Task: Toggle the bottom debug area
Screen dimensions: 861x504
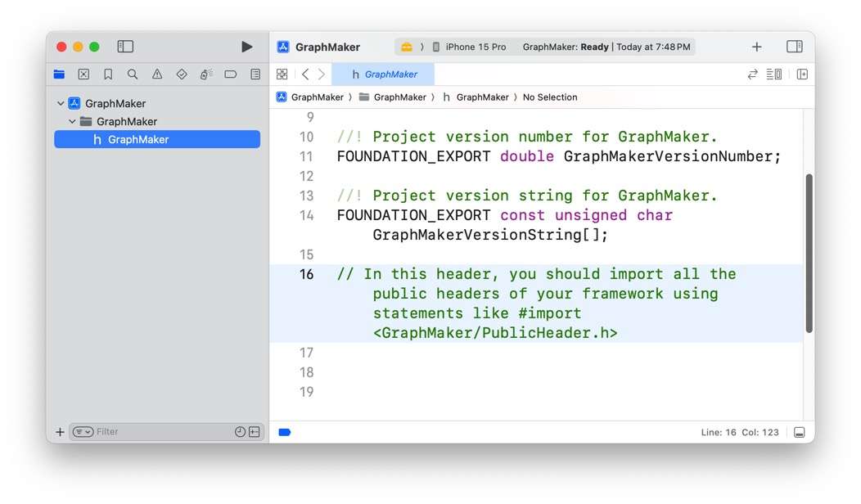Action: (799, 432)
